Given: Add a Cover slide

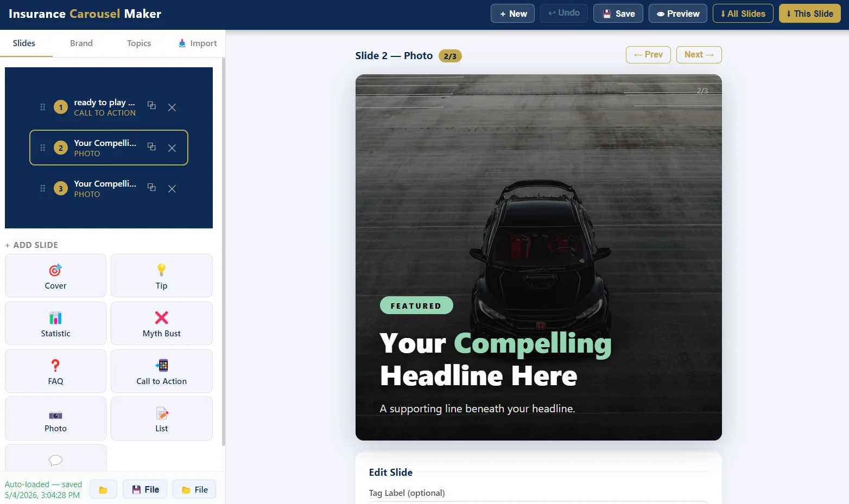Looking at the screenshot, I should point(55,276).
